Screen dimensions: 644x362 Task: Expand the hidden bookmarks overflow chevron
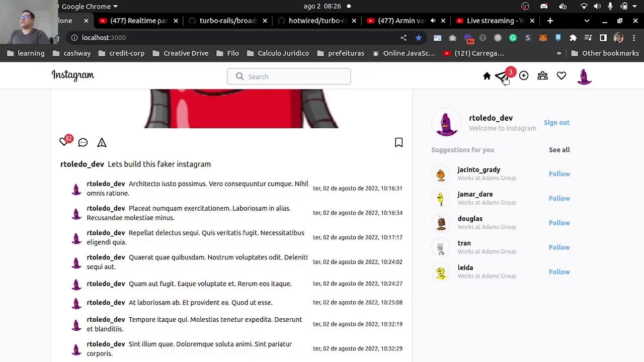tap(559, 53)
